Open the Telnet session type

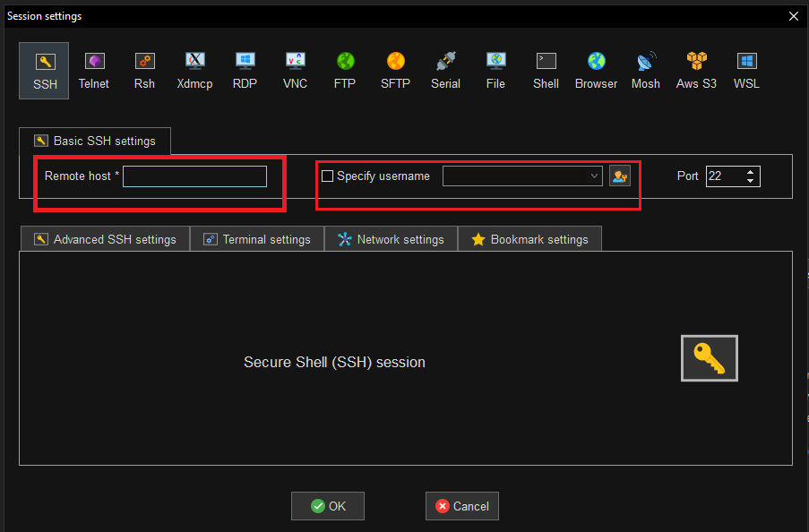tap(93, 70)
